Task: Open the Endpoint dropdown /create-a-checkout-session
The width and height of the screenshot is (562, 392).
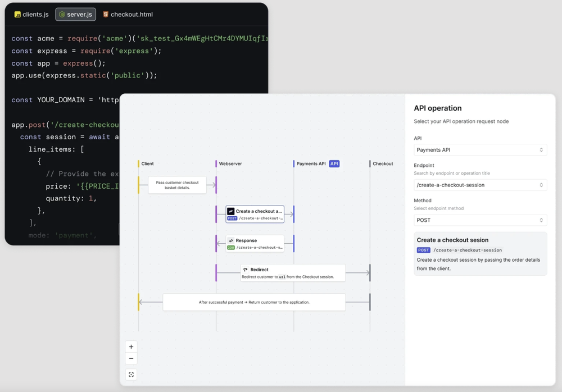Action: coord(481,185)
